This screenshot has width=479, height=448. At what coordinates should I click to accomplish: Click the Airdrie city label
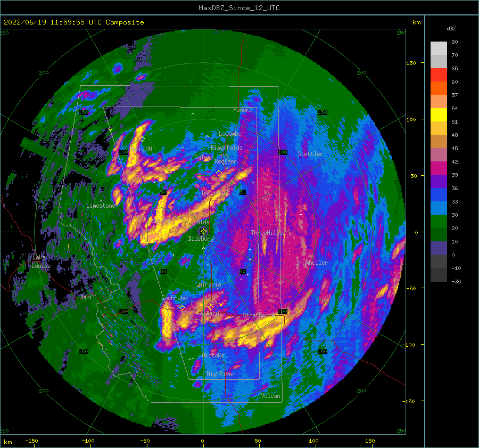coord(210,284)
